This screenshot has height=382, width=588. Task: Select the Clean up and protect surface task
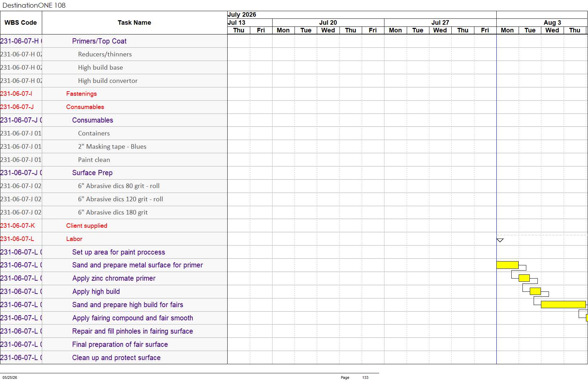pos(116,358)
